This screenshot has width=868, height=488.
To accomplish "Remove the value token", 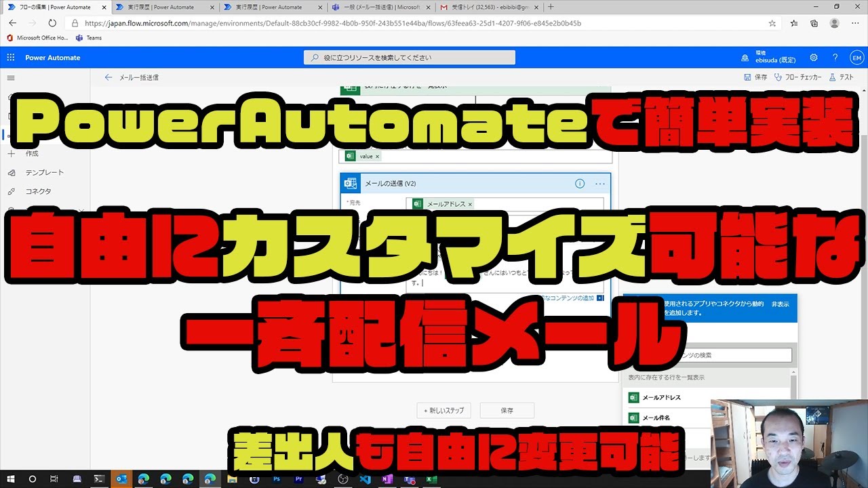I will point(378,156).
